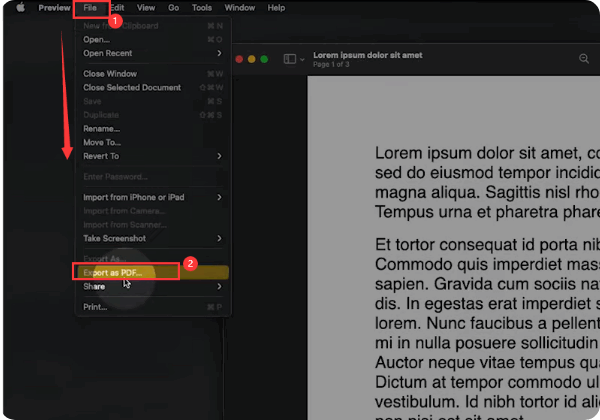
Task: Choose Print... from the File menu
Action: [x=153, y=307]
